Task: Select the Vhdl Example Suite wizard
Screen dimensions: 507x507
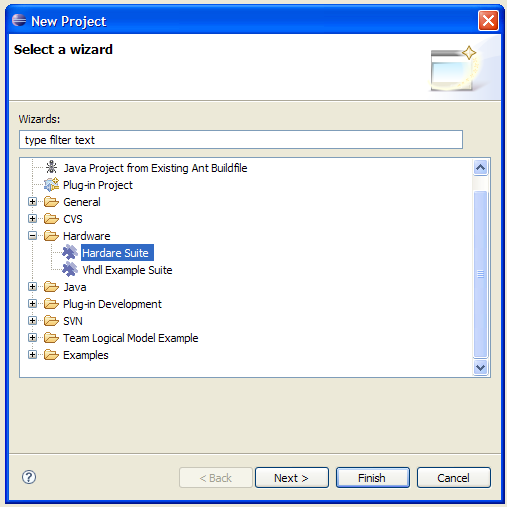Action: click(127, 270)
